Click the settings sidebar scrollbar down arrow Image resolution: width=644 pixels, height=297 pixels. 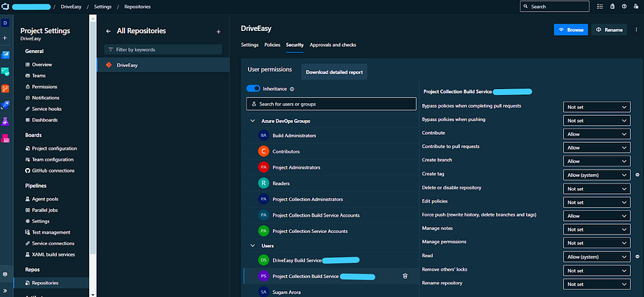coord(93,294)
